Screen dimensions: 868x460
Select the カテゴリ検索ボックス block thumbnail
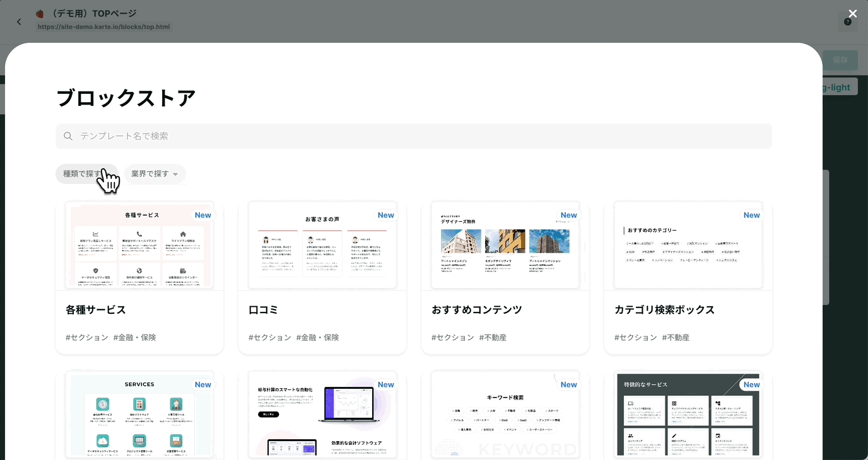688,246
